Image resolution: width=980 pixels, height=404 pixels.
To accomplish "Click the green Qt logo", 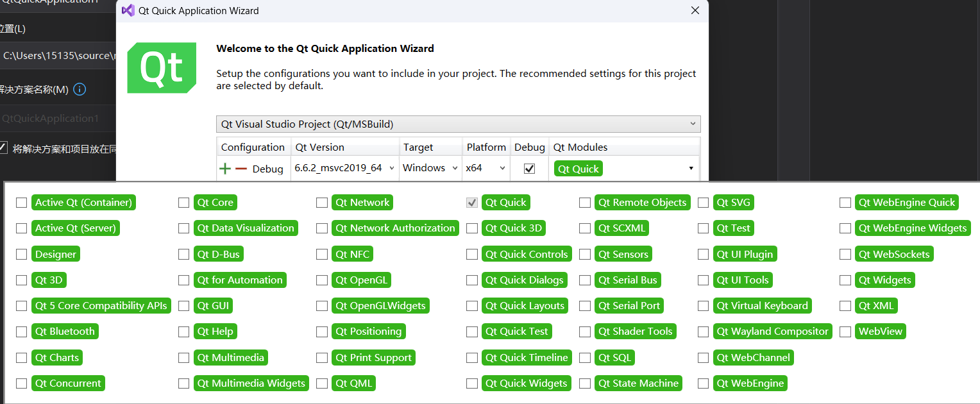I will [x=162, y=67].
